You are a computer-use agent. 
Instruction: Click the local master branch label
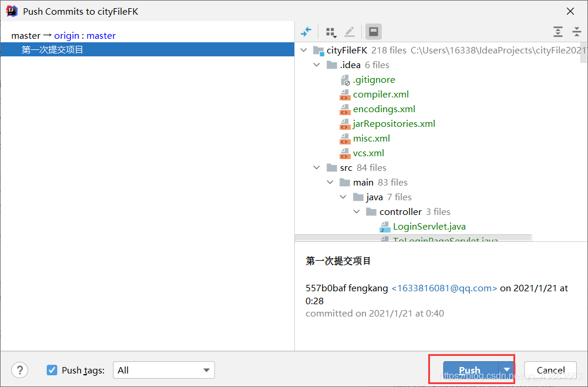(x=26, y=36)
